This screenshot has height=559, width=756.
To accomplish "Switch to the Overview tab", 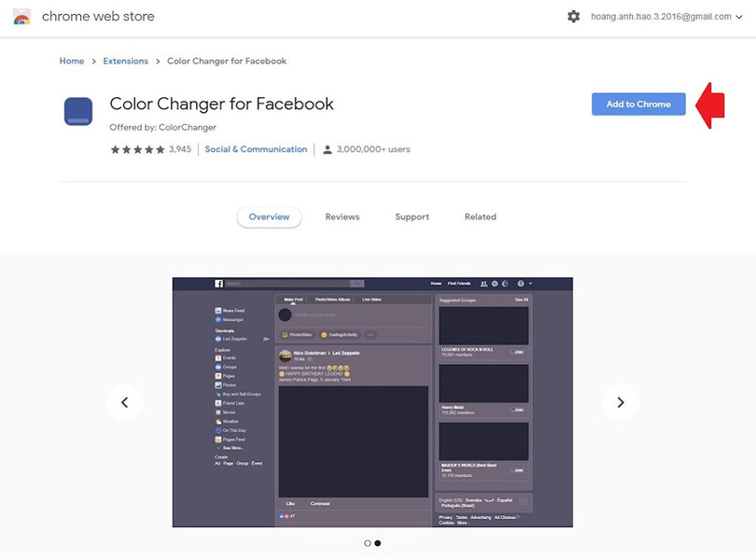I will [269, 217].
